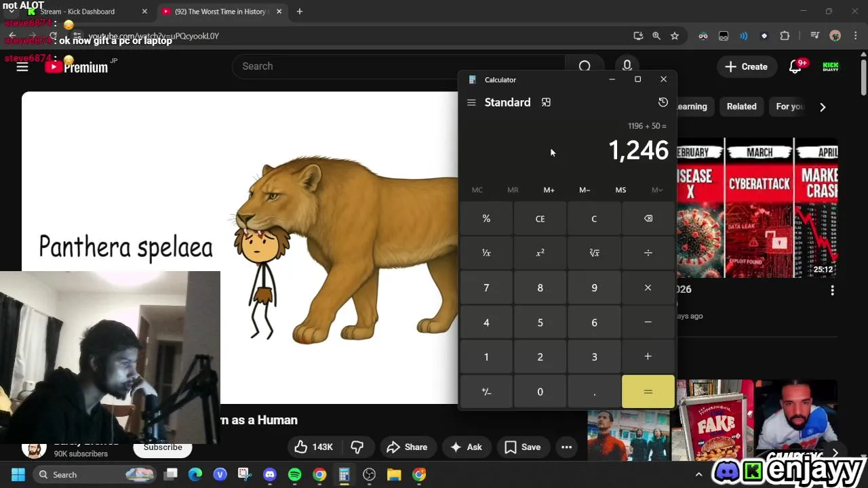Click the number 9 key
The height and width of the screenshot is (488, 868).
click(x=594, y=288)
